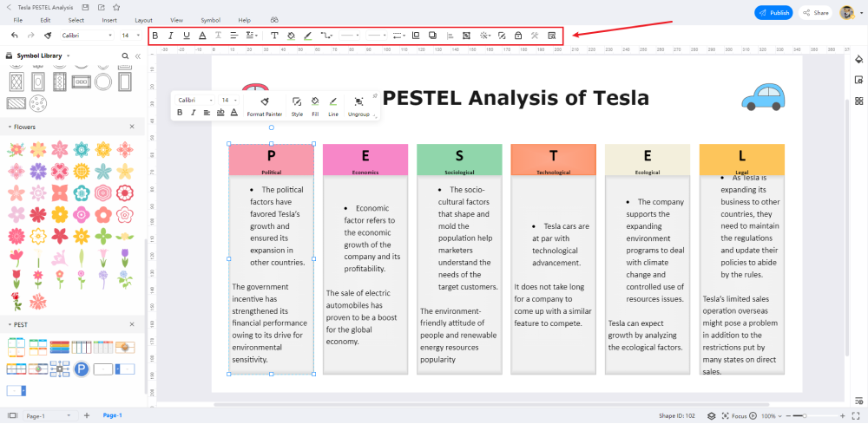This screenshot has width=868, height=424.
Task: Click the Publish button
Action: tap(773, 13)
